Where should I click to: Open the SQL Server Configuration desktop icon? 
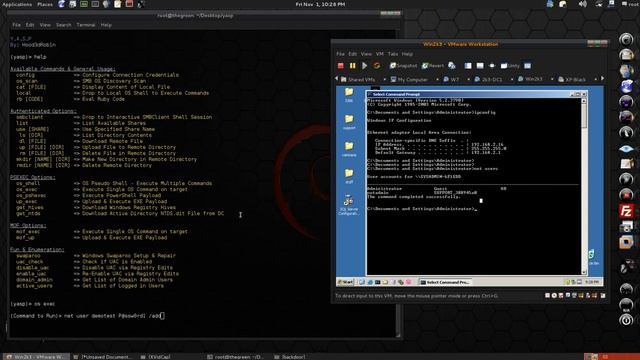348,205
